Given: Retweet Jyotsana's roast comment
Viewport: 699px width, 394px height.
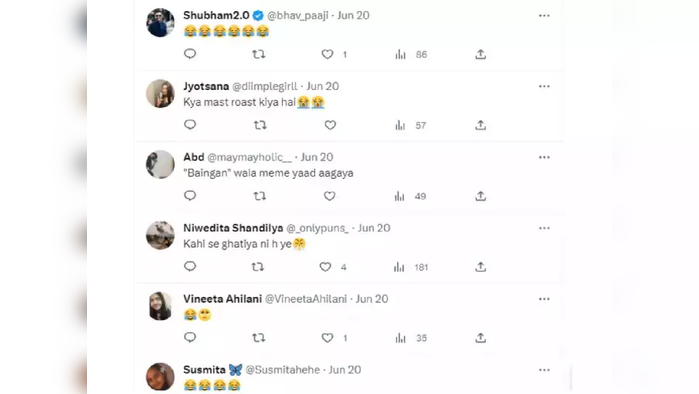Looking at the screenshot, I should pyautogui.click(x=260, y=125).
